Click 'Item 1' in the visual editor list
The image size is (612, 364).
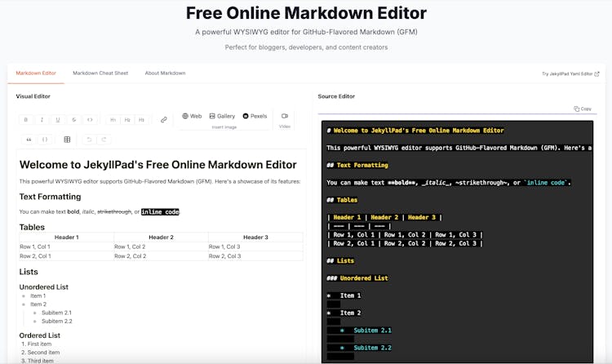coord(38,295)
